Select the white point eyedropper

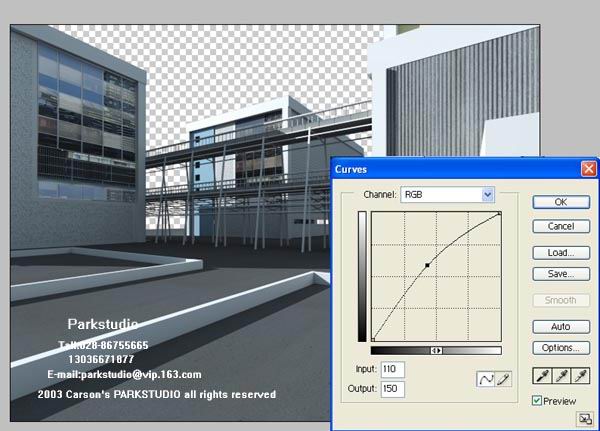580,376
